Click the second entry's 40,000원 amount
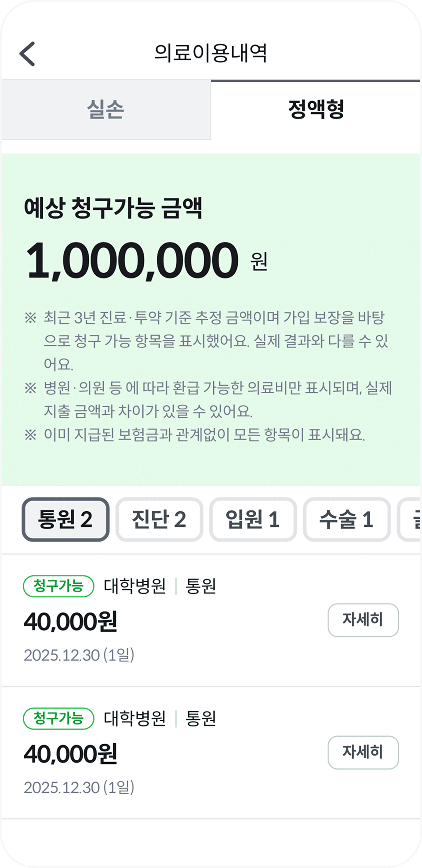 click(x=70, y=754)
